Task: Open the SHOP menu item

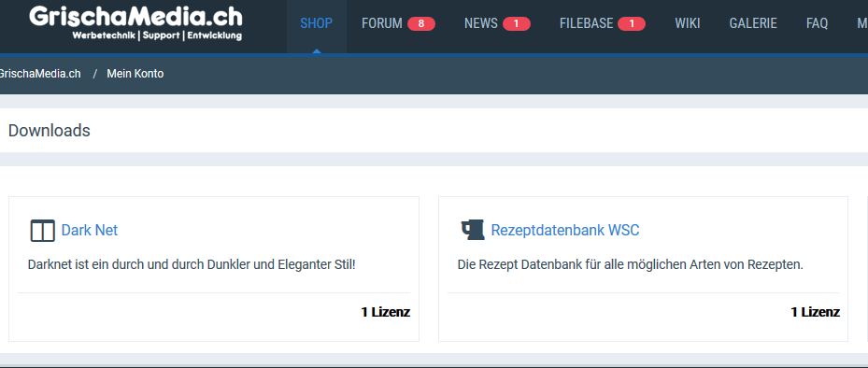Action: click(316, 23)
